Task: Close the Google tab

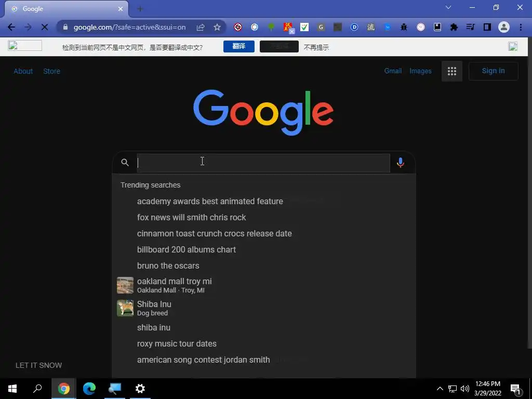Action: (x=121, y=9)
